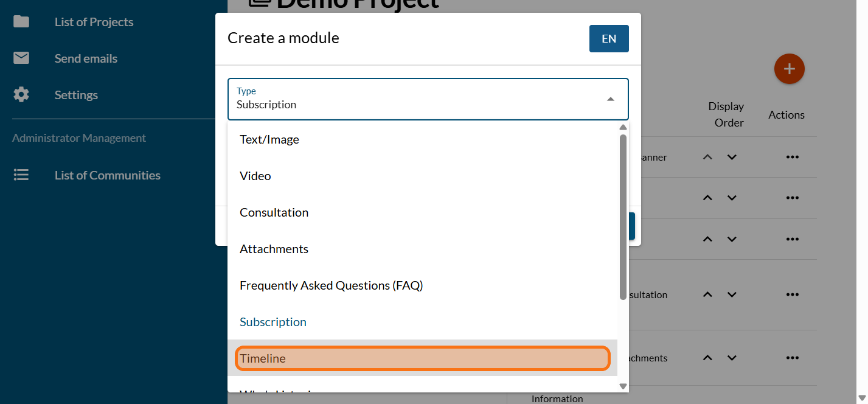This screenshot has width=868, height=404.
Task: Click the EN language button
Action: [608, 39]
